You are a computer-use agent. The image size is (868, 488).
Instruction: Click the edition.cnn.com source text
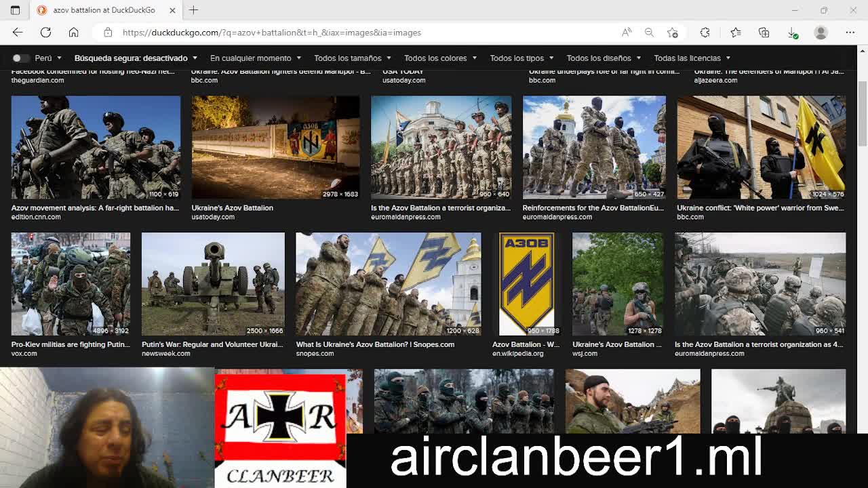pyautogui.click(x=36, y=217)
